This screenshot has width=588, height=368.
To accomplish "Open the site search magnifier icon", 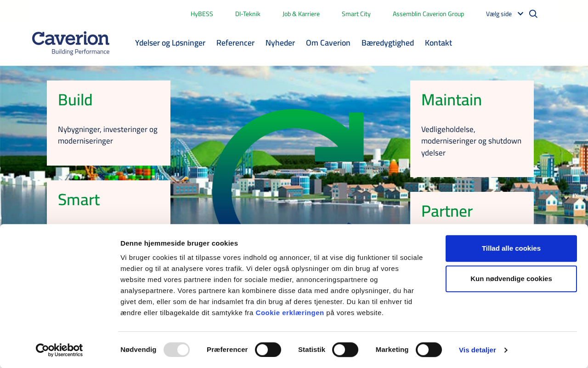I will pos(533,14).
